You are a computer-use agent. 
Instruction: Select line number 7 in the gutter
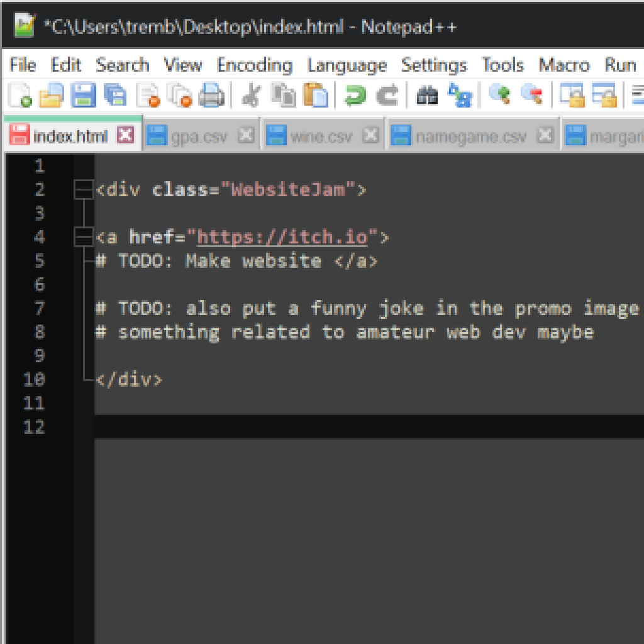click(x=39, y=308)
